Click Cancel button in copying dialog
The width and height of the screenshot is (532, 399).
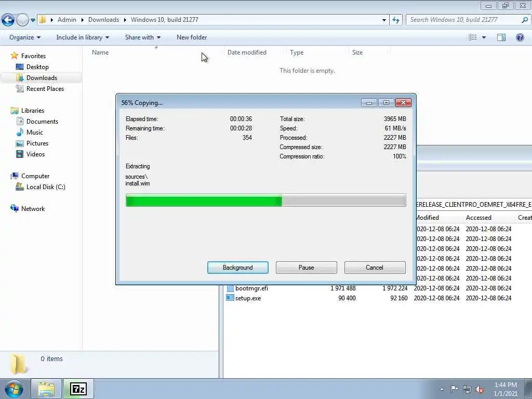pos(375,268)
